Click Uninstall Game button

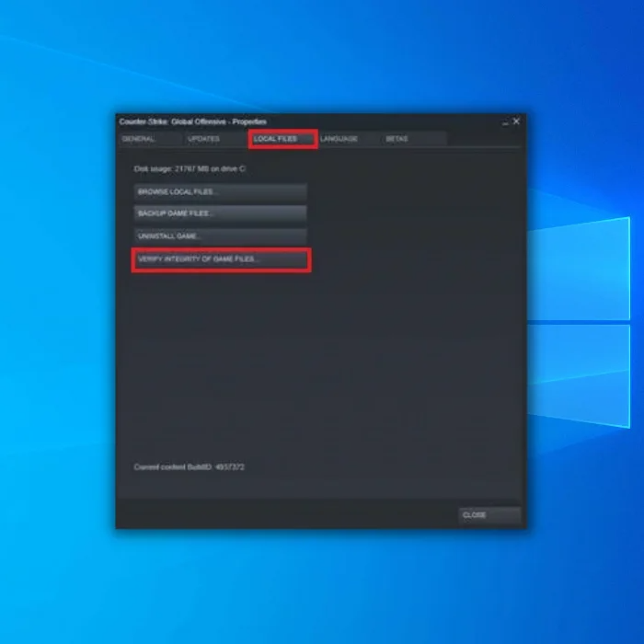pos(221,236)
